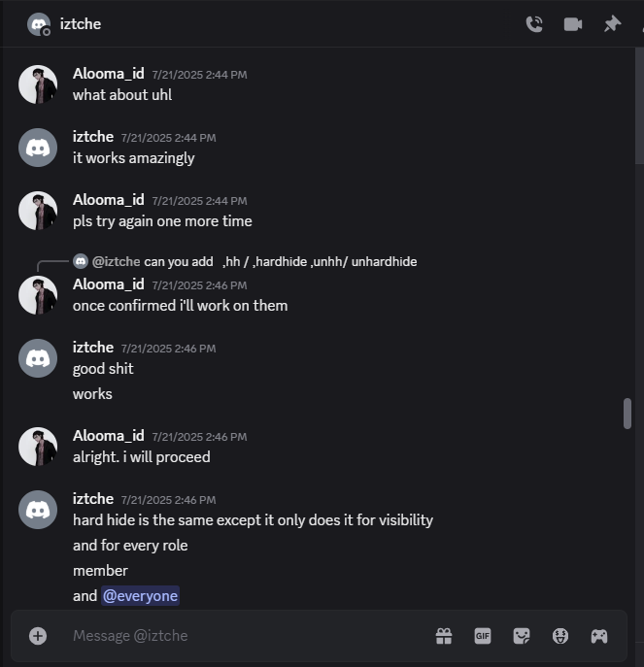Click the Message @iztche input field
The width and height of the screenshot is (644, 667).
[243, 636]
